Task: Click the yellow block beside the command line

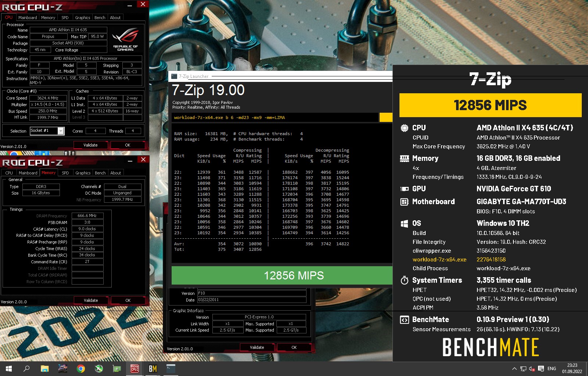Action: click(x=386, y=117)
